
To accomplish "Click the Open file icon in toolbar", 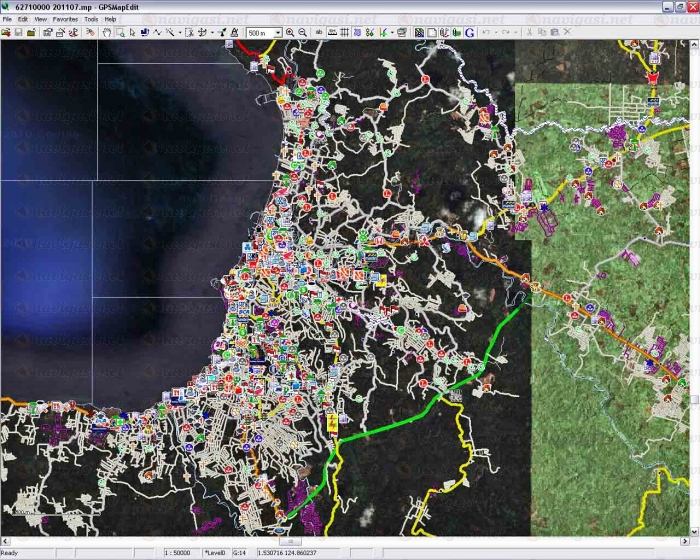I will tap(7, 32).
